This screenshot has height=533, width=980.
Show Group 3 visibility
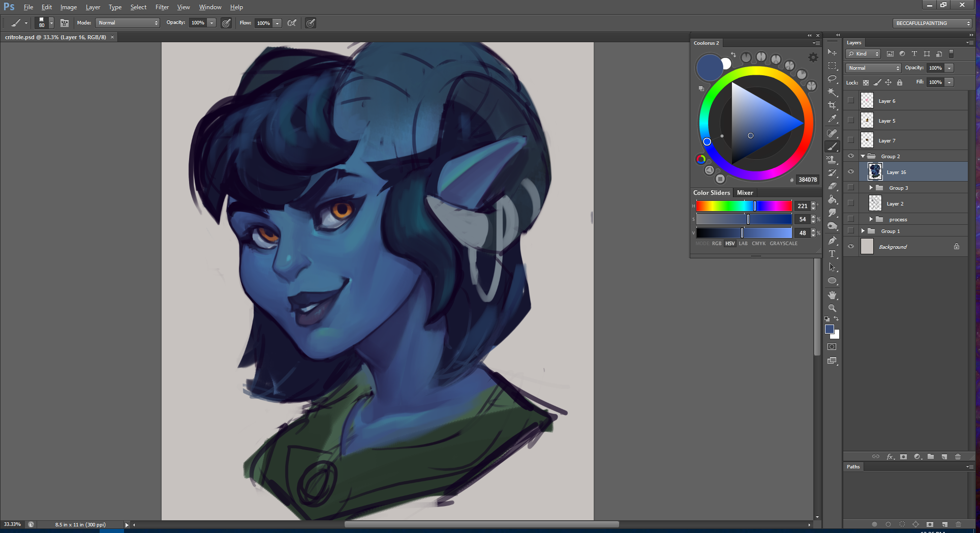coord(851,188)
